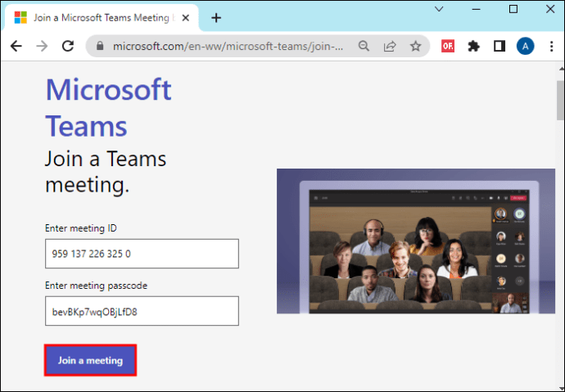565x392 pixels.
Task: Click the address bar URL
Action: click(228, 46)
